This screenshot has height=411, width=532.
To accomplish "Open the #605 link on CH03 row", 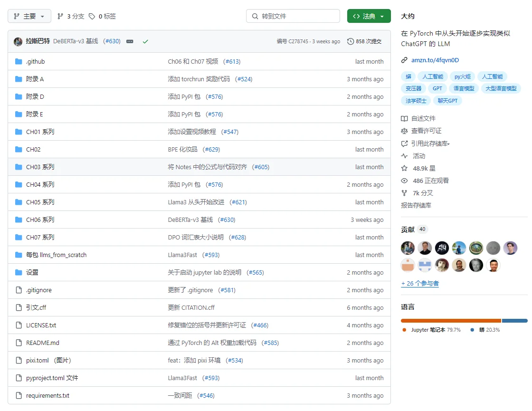I will point(261,167).
